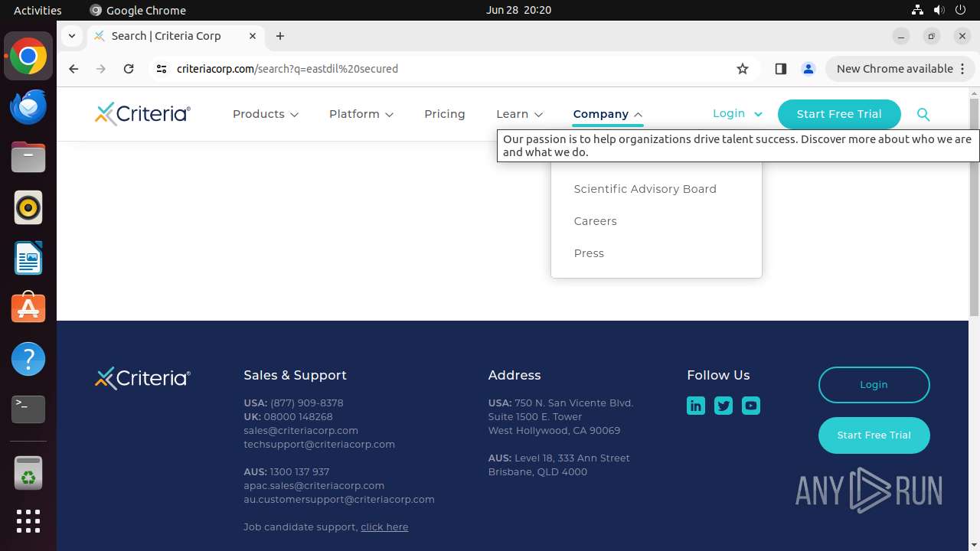
Task: Select Press from Company menu
Action: tap(589, 253)
